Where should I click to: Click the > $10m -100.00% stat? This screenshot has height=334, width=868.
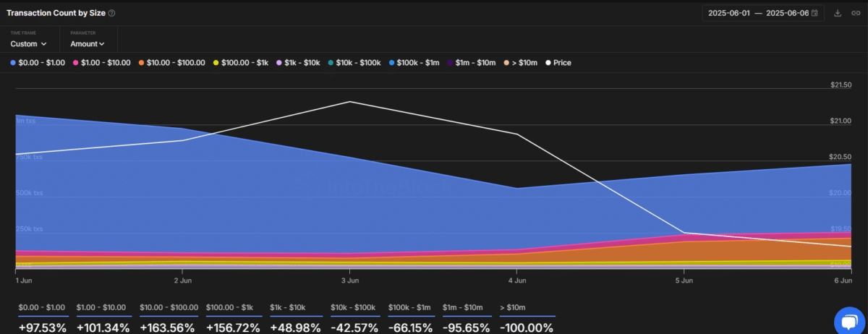point(527,327)
